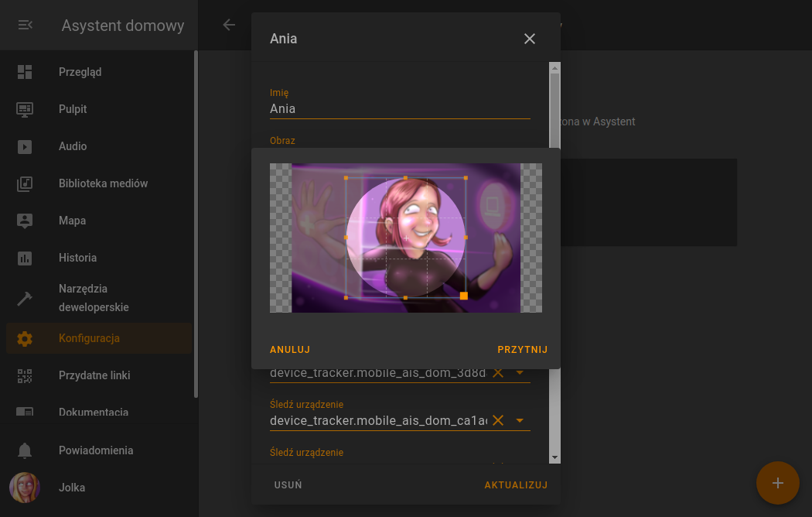
Task: Open the Dokumentacja sidebar item
Action: (99, 413)
